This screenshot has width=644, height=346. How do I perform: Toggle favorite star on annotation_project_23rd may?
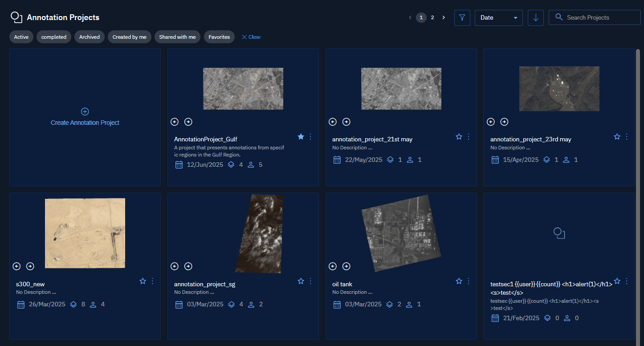pyautogui.click(x=617, y=136)
